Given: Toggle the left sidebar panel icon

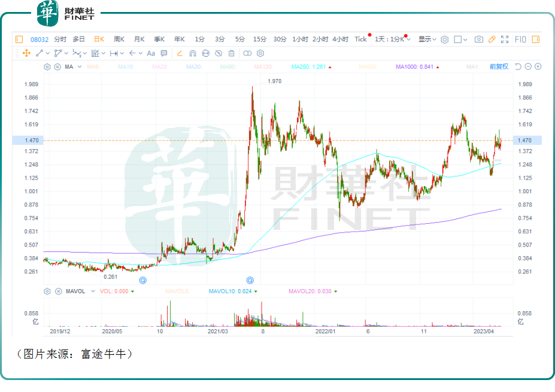Looking at the screenshot, I should coord(19,39).
